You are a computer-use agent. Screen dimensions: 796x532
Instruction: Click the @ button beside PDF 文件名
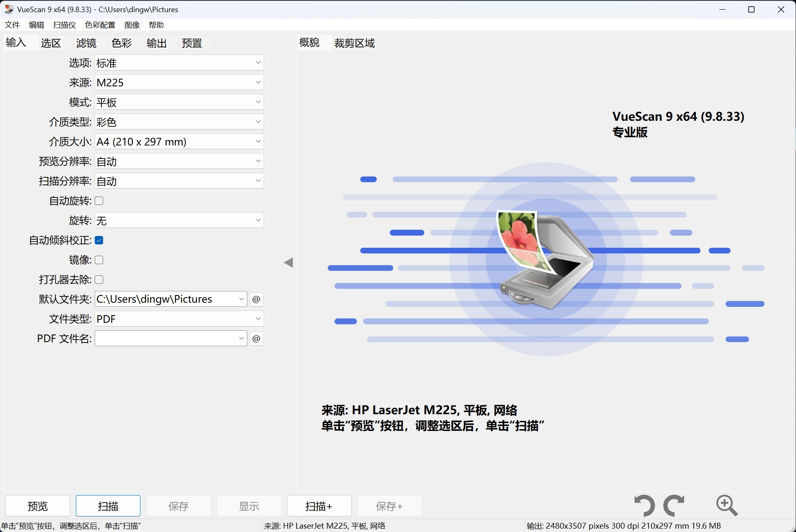[x=257, y=339]
